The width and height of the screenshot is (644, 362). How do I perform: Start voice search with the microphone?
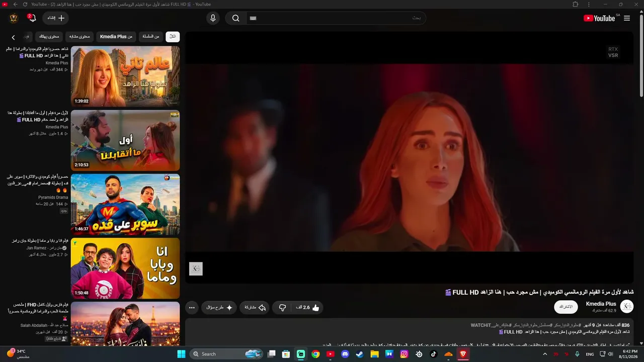pos(213,18)
